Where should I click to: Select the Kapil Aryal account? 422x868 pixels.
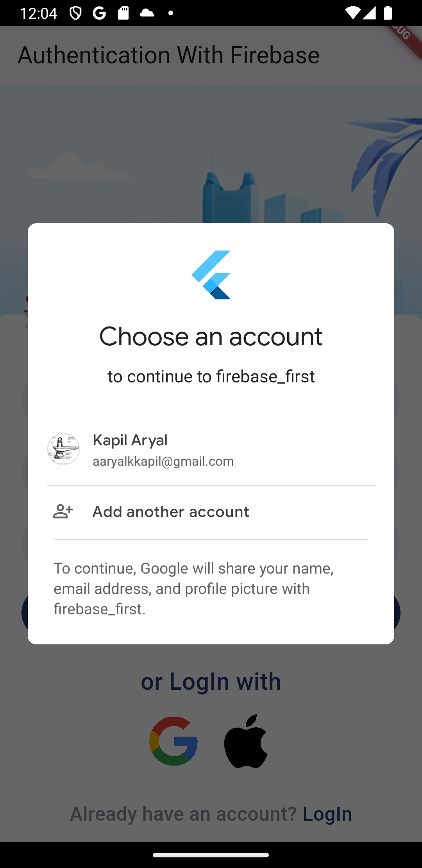pos(211,450)
